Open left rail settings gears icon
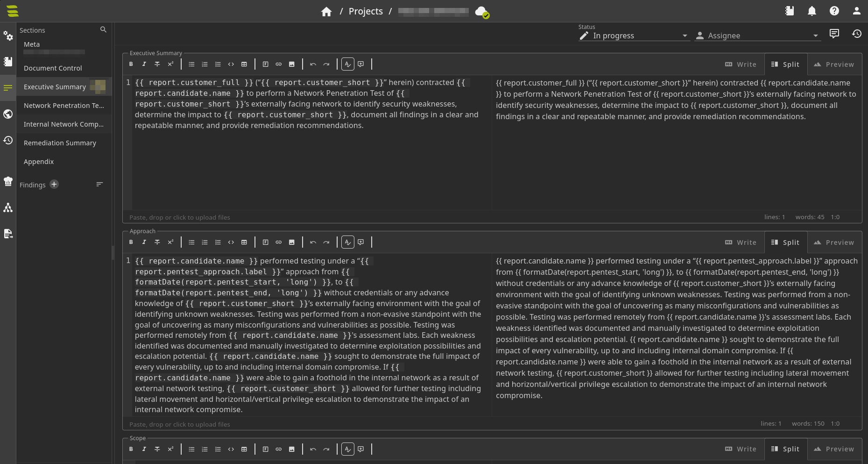Viewport: 868px width, 464px height. pos(8,36)
